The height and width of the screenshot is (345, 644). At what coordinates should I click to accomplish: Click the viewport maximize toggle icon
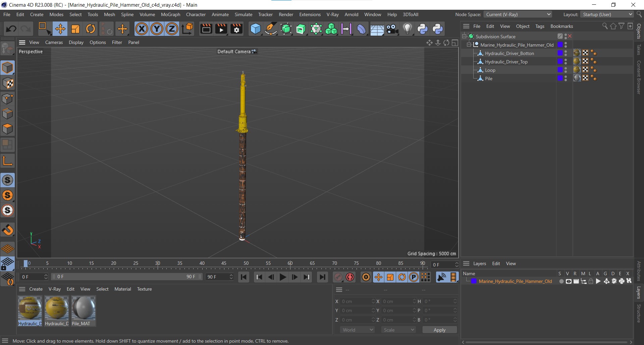[455, 43]
